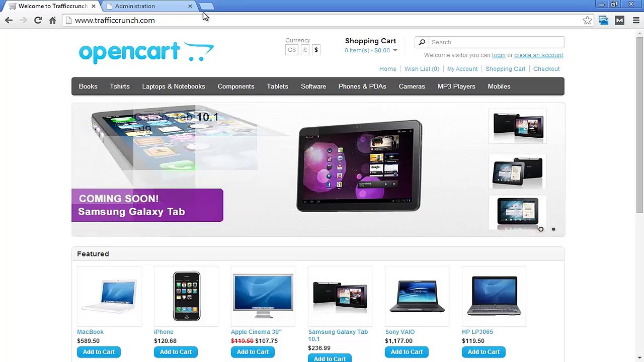Open the iPhone product image
This screenshot has width=644, height=362.
point(186,296)
